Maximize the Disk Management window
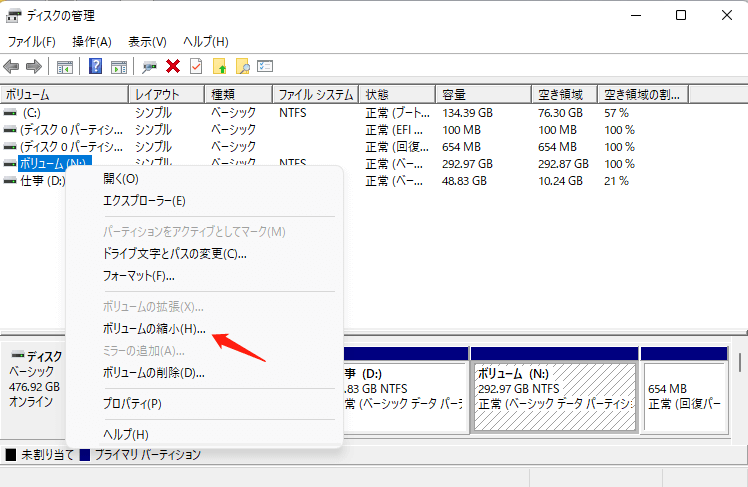This screenshot has width=748, height=487. pos(681,15)
